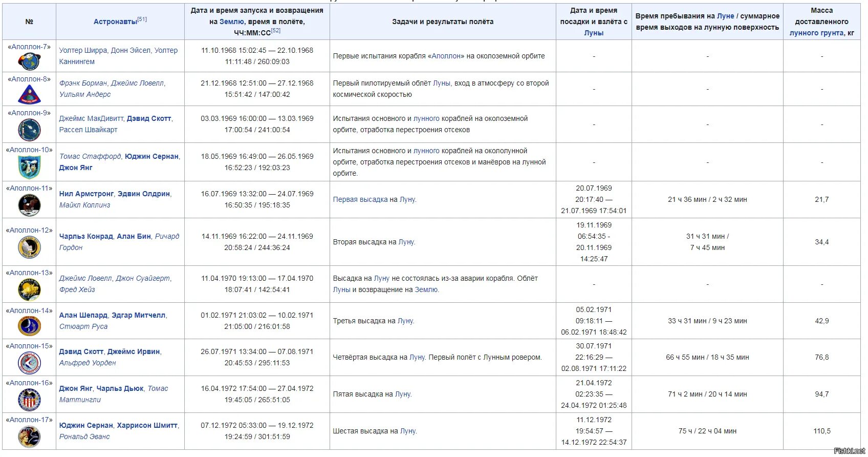Screen dimensions: 868x457
Task: Click the «Аполлон-13» row label
Action: coord(29,273)
